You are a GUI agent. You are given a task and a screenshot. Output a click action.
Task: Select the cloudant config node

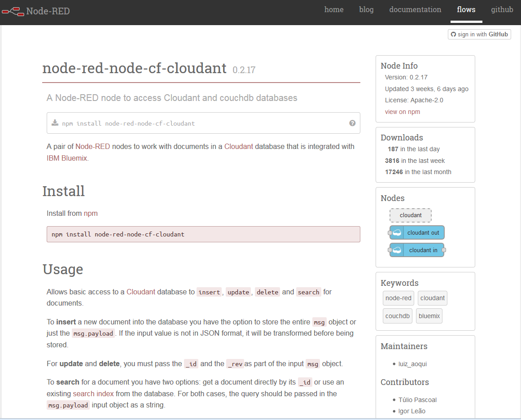click(411, 215)
